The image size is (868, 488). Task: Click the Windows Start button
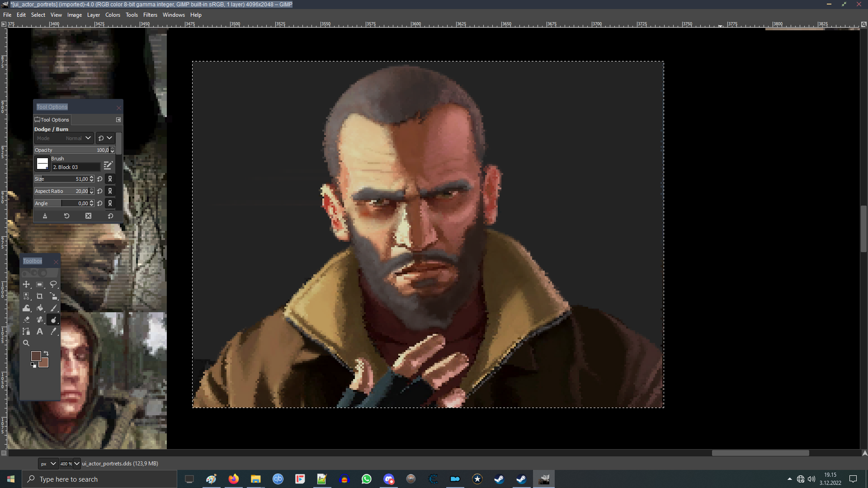click(11, 479)
